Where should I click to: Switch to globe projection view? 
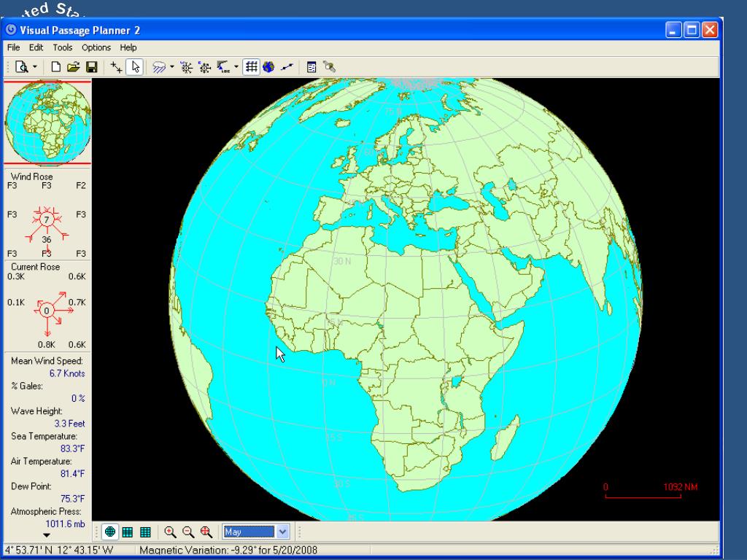click(x=110, y=532)
